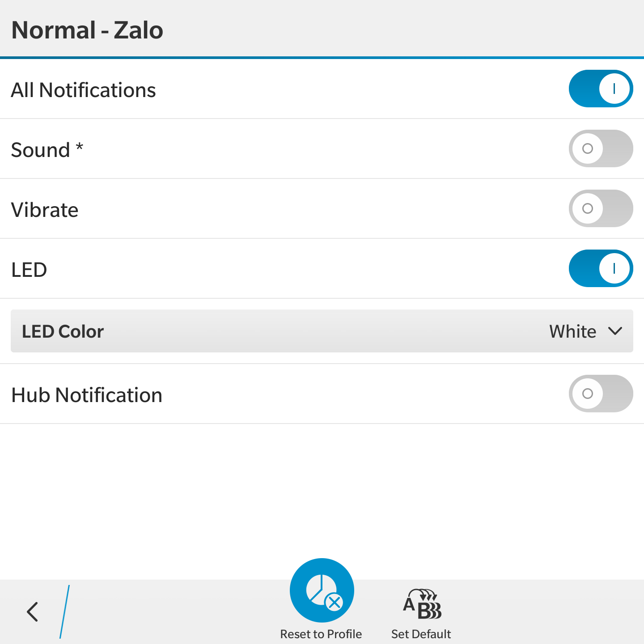Tap the Hub Notification row label
Image resolution: width=644 pixels, height=644 pixels.
click(x=87, y=395)
